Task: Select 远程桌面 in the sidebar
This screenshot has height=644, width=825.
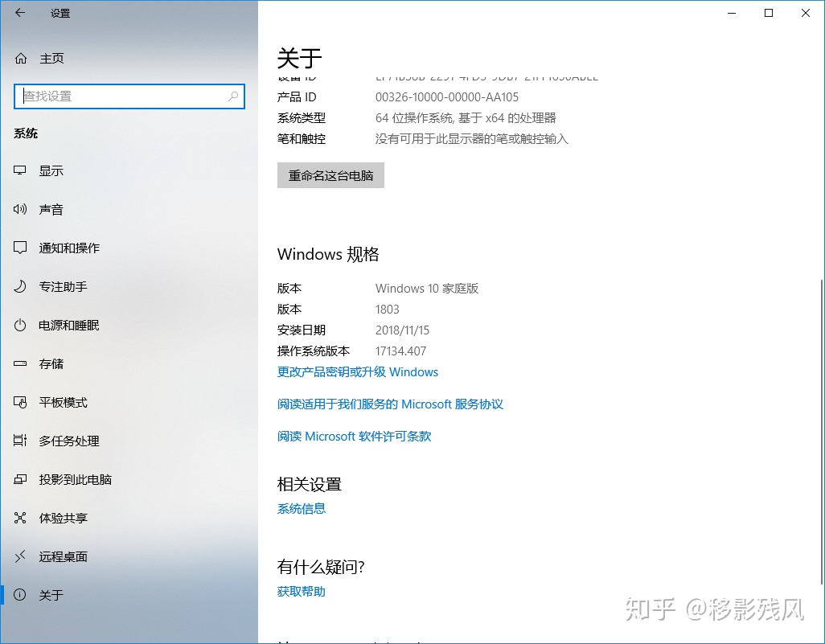Action: [x=64, y=556]
